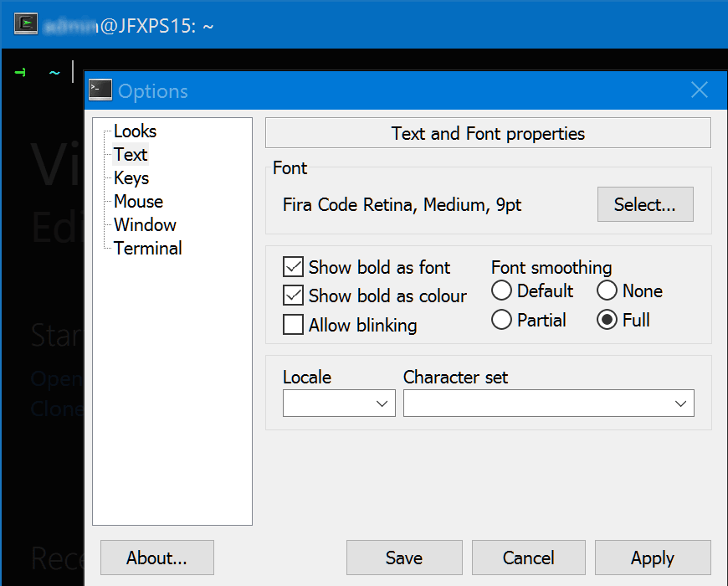The width and height of the screenshot is (728, 586).
Task: Click the Select... font button
Action: pyautogui.click(x=645, y=204)
